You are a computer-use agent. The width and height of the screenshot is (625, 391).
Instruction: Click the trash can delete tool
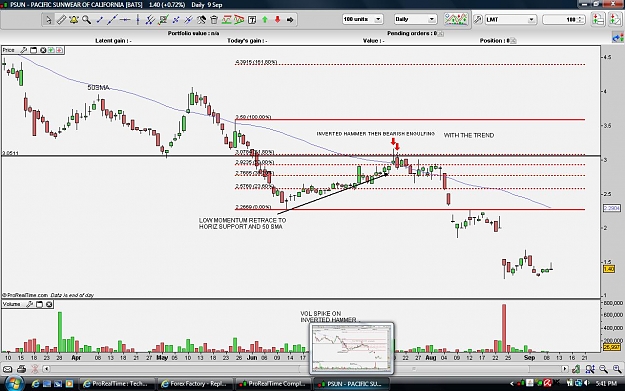(214, 20)
